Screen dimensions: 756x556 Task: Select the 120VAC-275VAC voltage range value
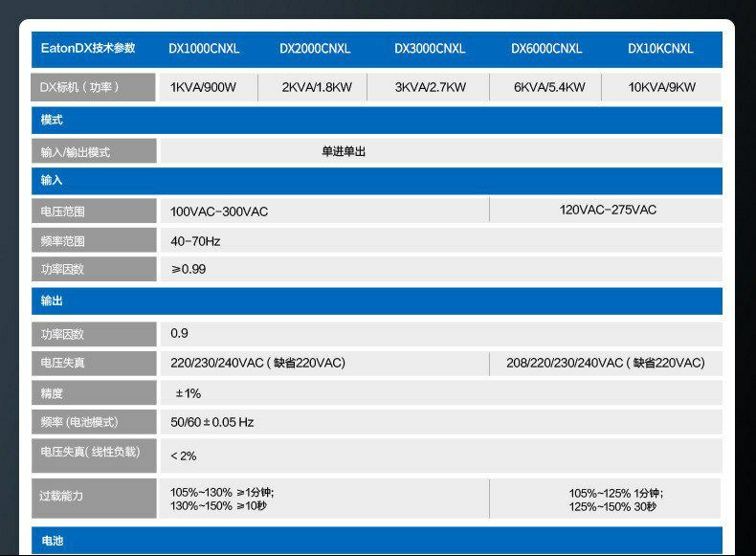point(608,210)
